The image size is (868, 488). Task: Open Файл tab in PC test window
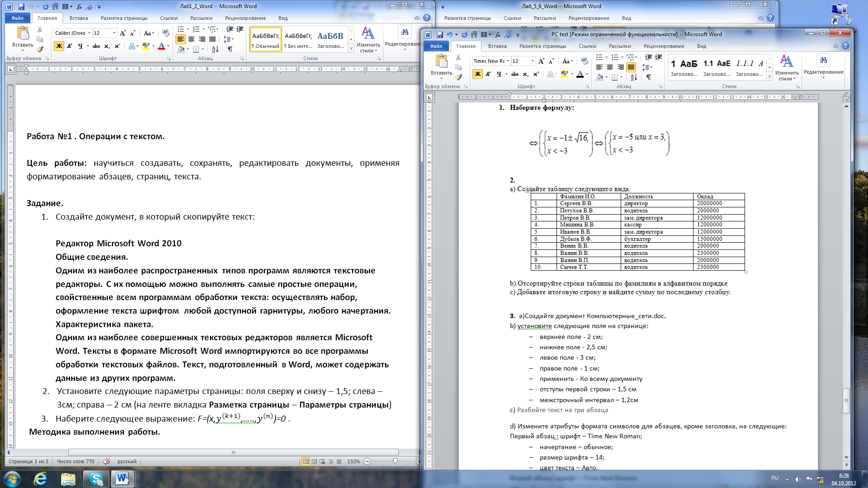point(436,46)
